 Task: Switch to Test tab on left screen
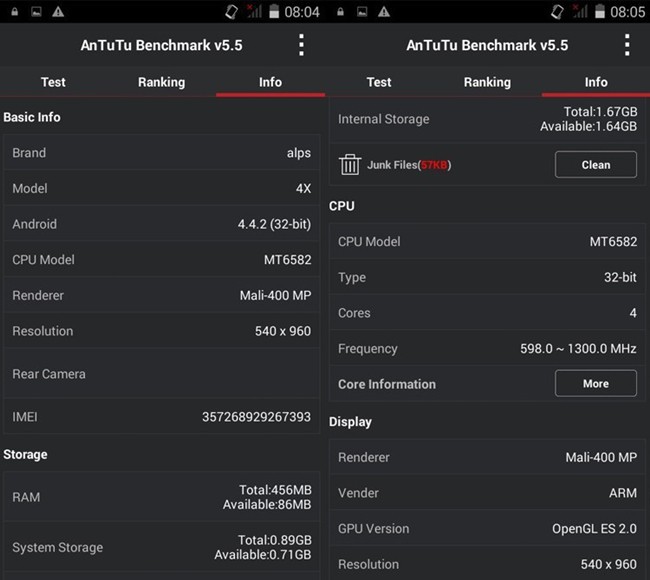[53, 82]
